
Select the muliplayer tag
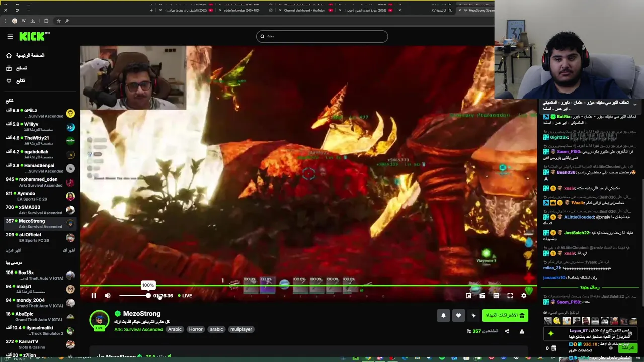pyautogui.click(x=241, y=329)
